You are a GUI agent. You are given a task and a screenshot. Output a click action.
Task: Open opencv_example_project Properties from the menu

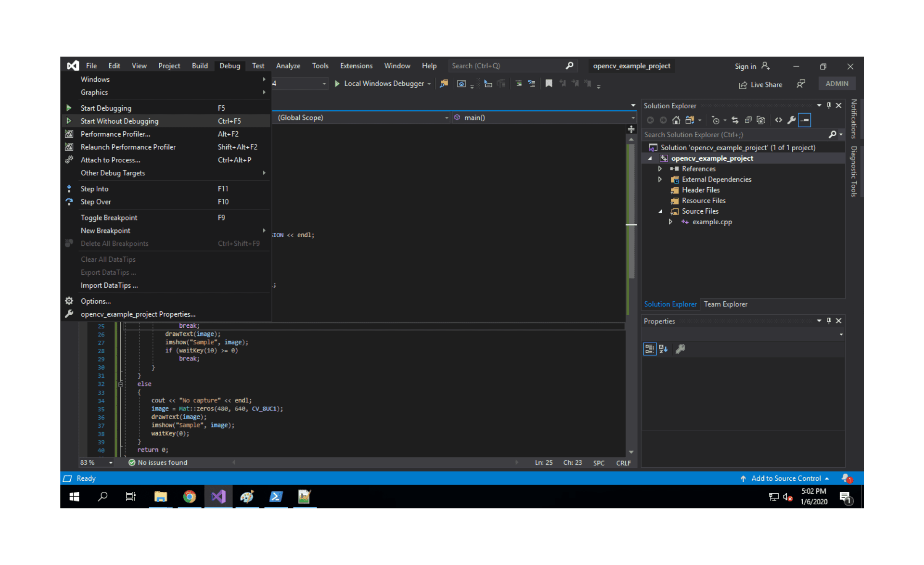point(167,314)
